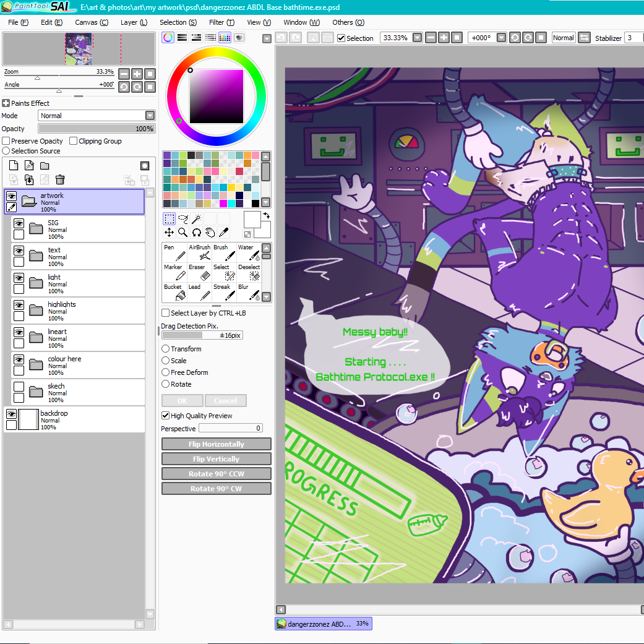Activate the rectangular Selection tool
The width and height of the screenshot is (644, 644).
point(170,218)
